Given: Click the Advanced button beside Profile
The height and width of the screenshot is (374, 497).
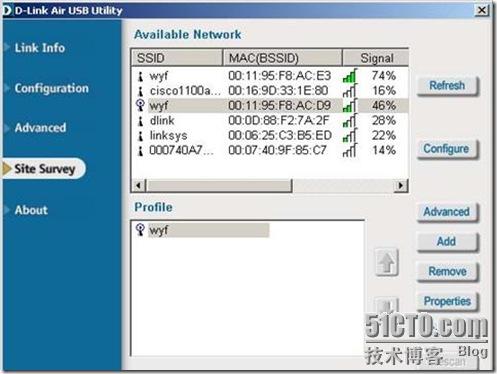Looking at the screenshot, I should click(x=447, y=212).
